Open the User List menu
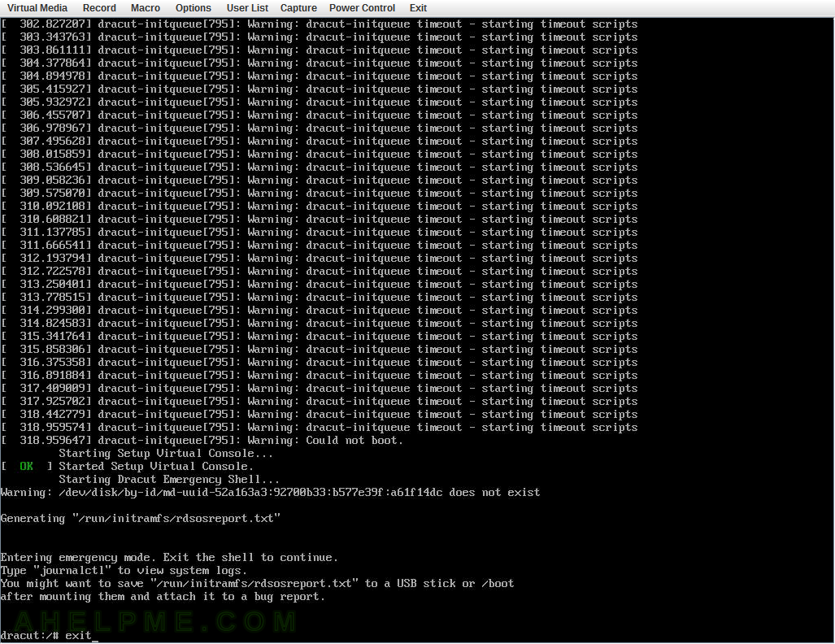Image resolution: width=835 pixels, height=644 pixels. pos(247,8)
